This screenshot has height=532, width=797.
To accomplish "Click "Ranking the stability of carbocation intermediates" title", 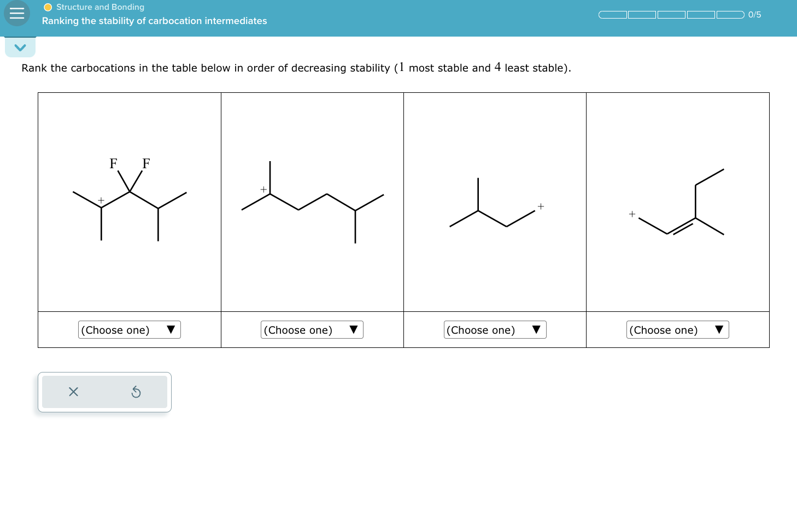I will (155, 21).
